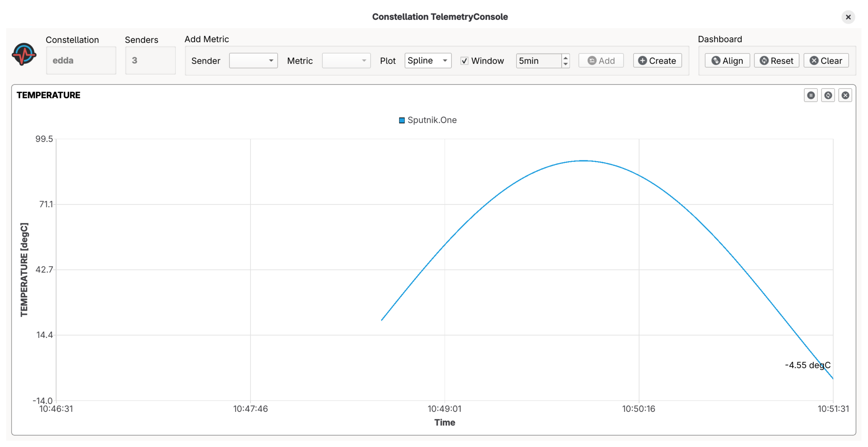This screenshot has height=447, width=868.
Task: Switch to the Add Metric section header
Action: (x=207, y=39)
